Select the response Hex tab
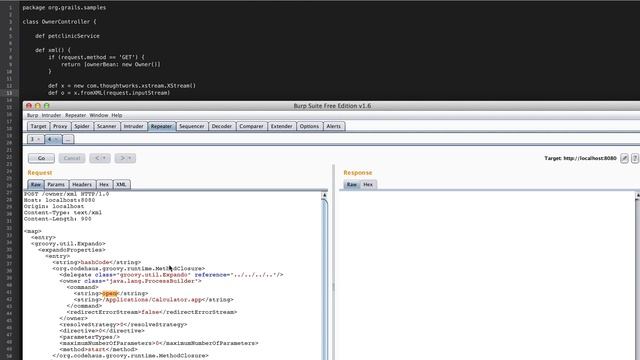640x360 pixels. pos(368,184)
